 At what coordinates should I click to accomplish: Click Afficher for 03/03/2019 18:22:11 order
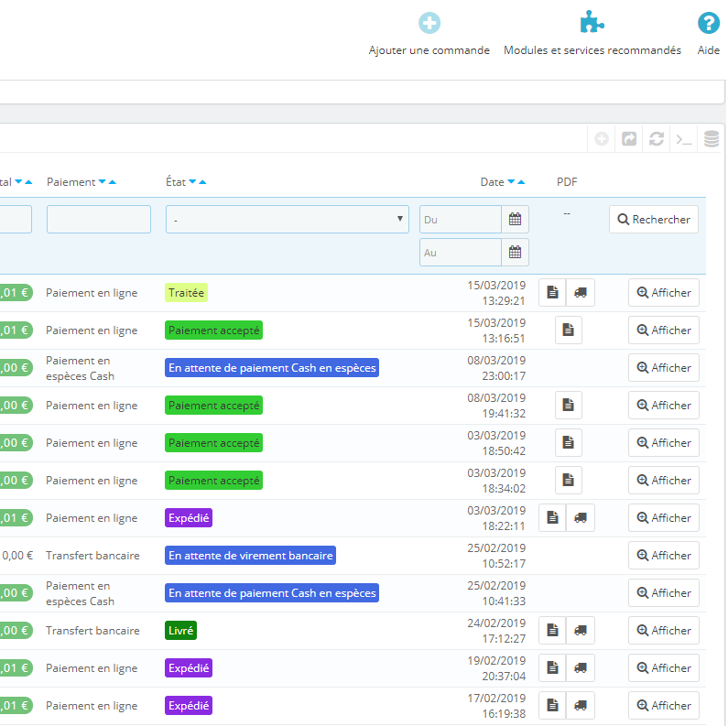(664, 517)
